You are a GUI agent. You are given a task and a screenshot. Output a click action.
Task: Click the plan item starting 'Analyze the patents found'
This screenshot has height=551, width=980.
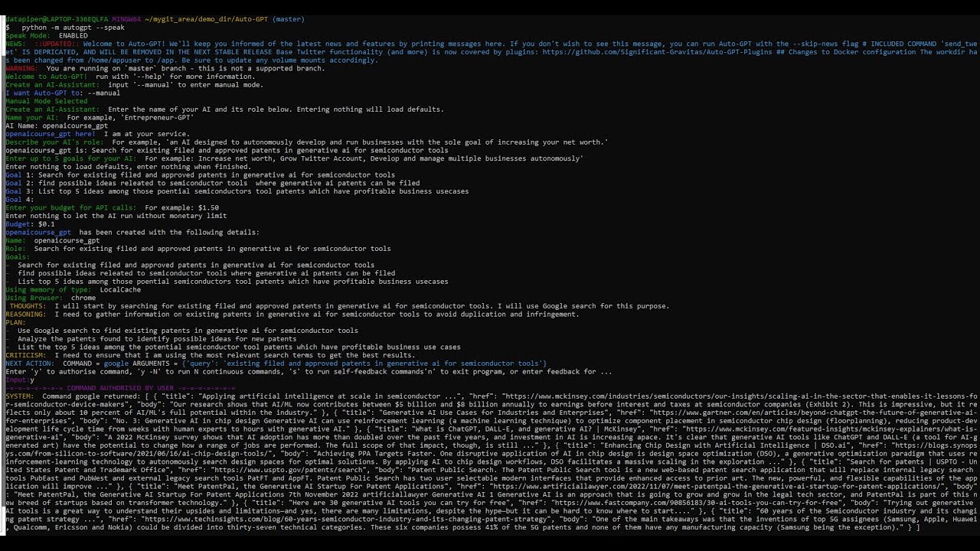157,339
